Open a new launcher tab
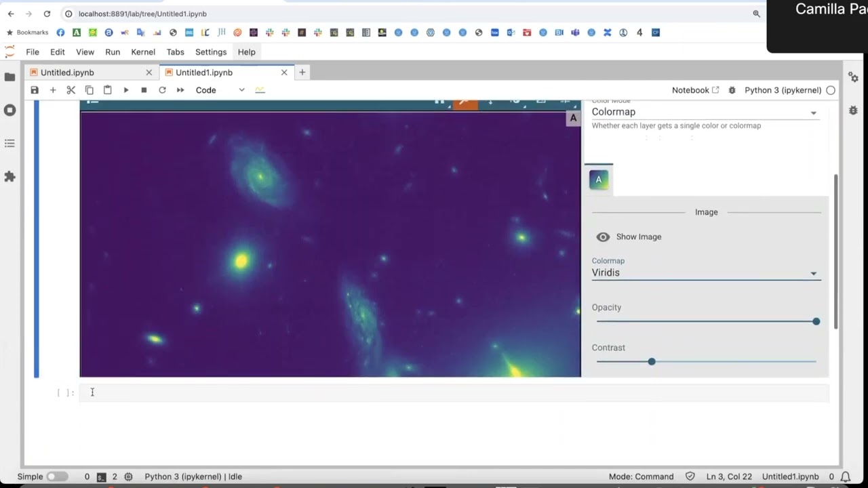Image resolution: width=868 pixels, height=488 pixels. point(302,73)
